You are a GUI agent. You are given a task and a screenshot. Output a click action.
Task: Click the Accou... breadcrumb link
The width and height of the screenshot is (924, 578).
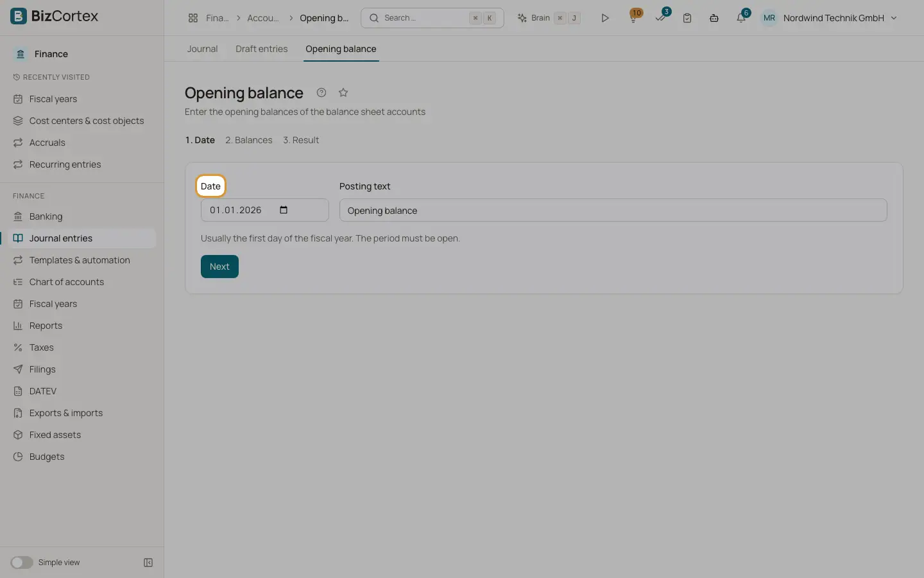[x=263, y=18]
